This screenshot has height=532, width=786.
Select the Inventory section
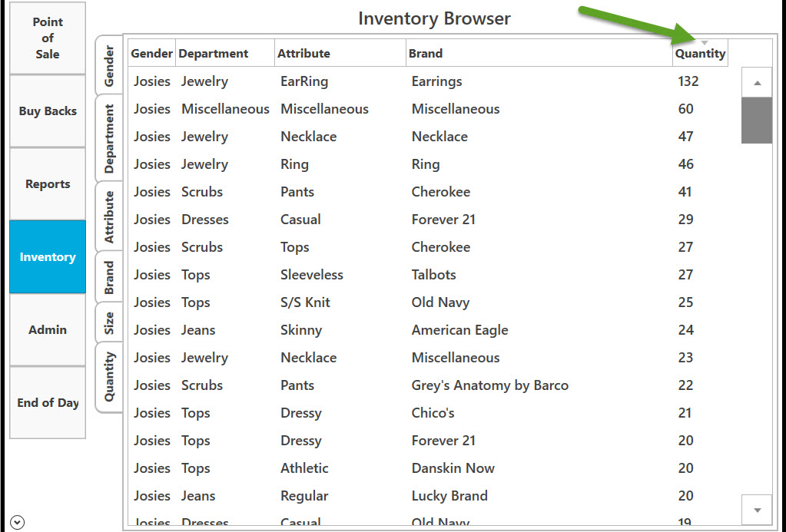tap(48, 257)
